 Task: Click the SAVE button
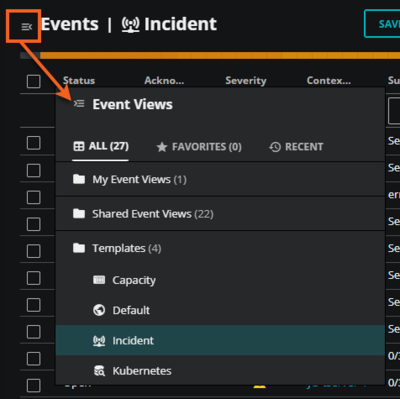(382, 24)
